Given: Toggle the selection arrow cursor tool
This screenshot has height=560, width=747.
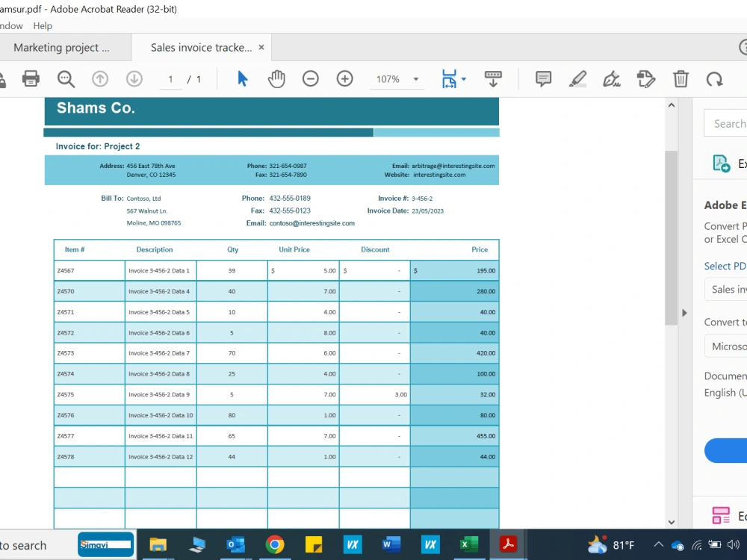Looking at the screenshot, I should (x=242, y=78).
